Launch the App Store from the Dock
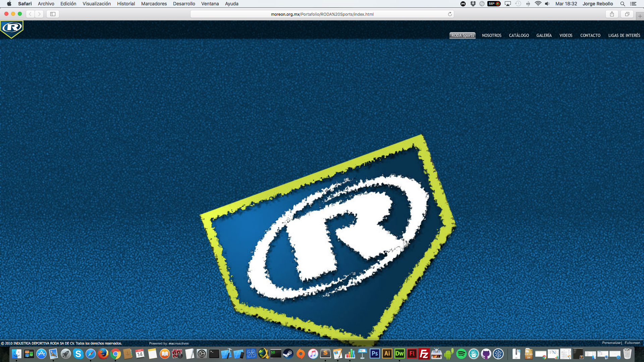644x362 pixels. tap(41, 354)
